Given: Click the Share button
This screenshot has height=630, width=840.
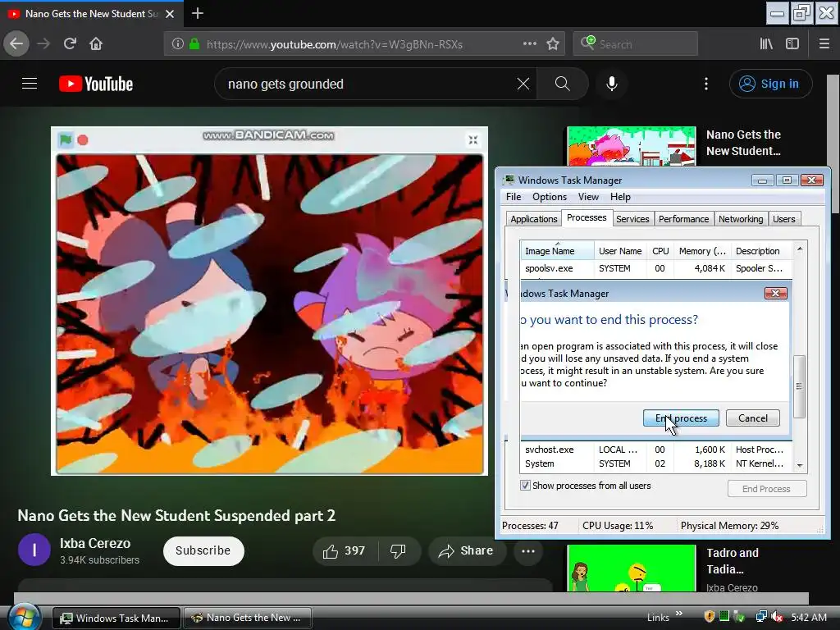Looking at the screenshot, I should [x=467, y=550].
